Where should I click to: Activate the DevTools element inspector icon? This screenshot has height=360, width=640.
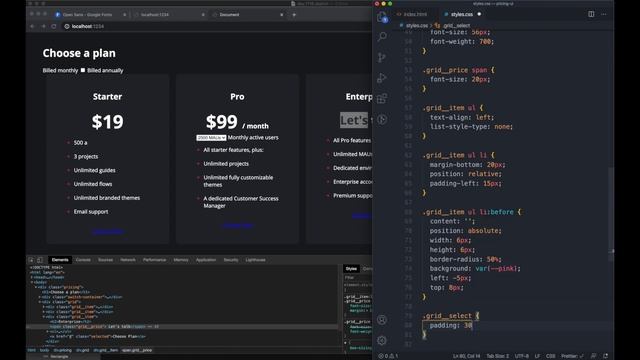31,260
